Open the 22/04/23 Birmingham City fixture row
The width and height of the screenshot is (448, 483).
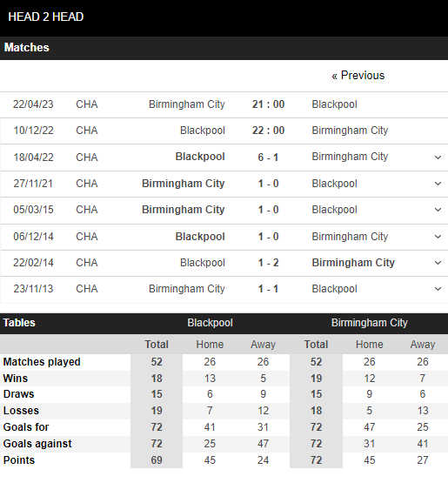[224, 104]
